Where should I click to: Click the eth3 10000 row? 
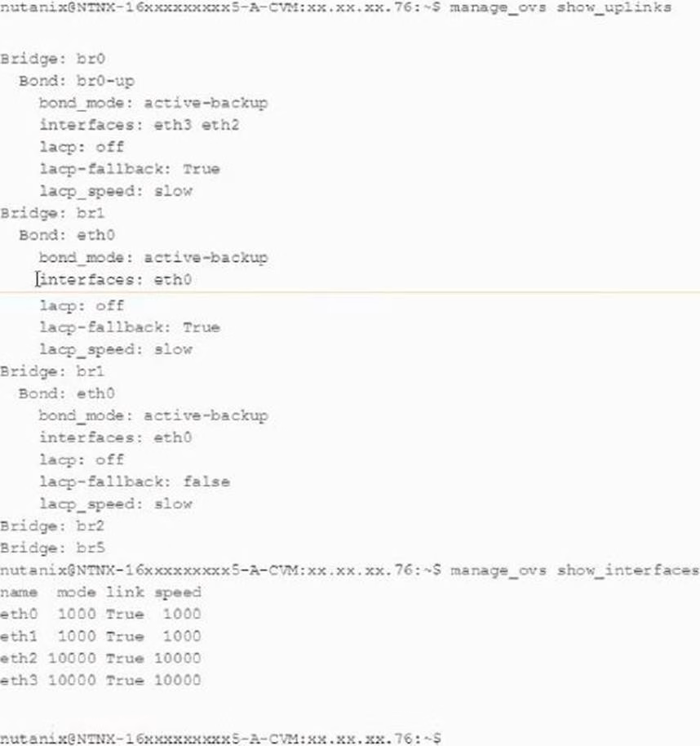(100, 680)
